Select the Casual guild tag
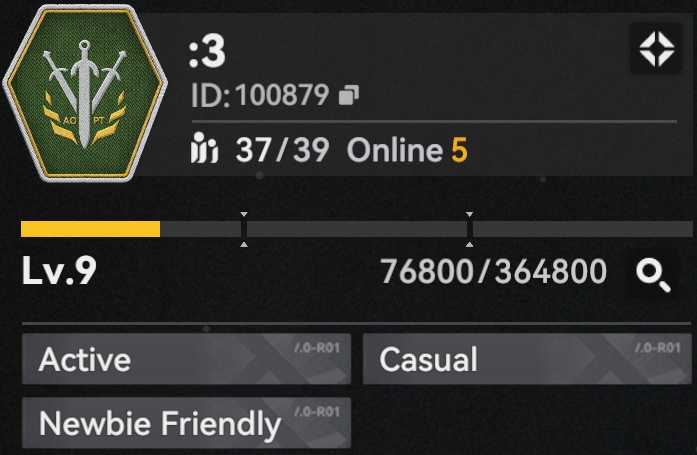Viewport: 697px width, 455px height. (527, 359)
